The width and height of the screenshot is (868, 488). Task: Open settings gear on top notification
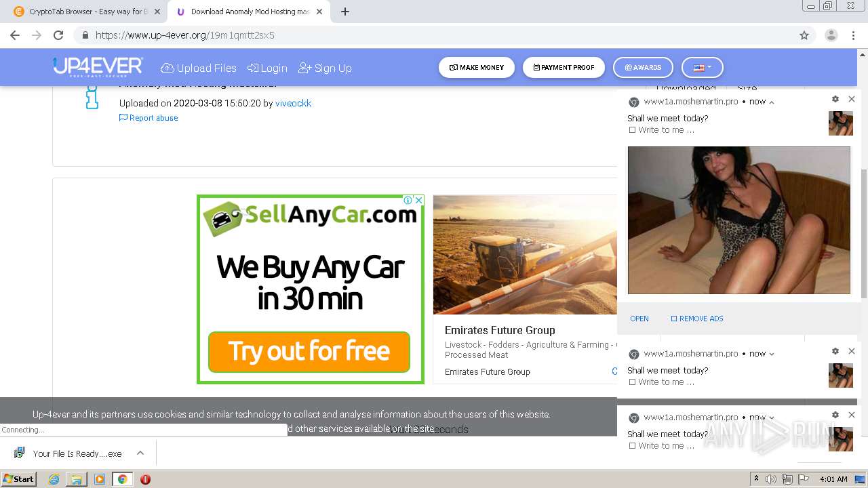point(835,99)
